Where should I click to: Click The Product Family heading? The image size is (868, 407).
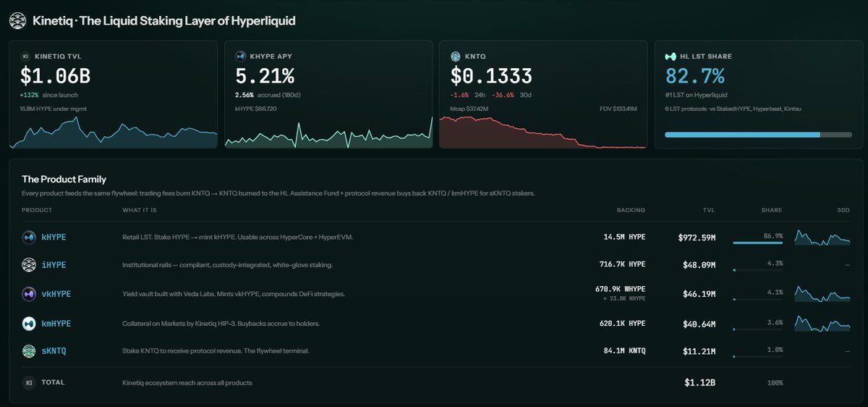(x=64, y=179)
